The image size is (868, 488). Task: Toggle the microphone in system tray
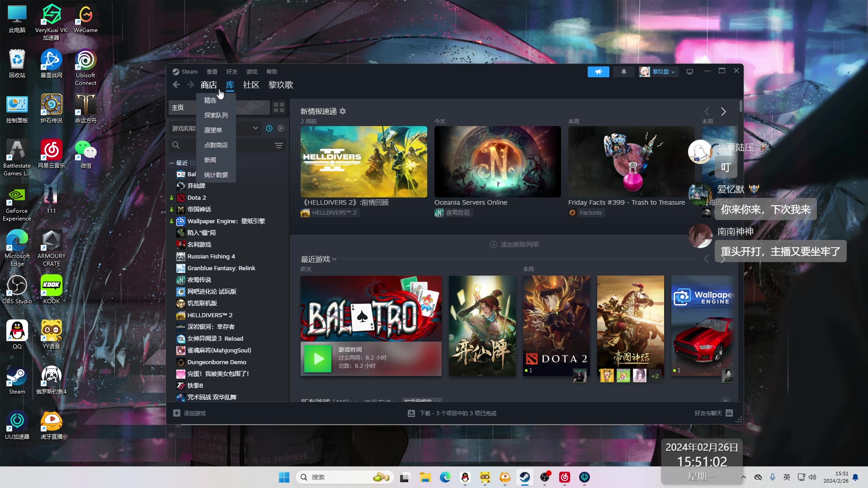pyautogui.click(x=773, y=477)
